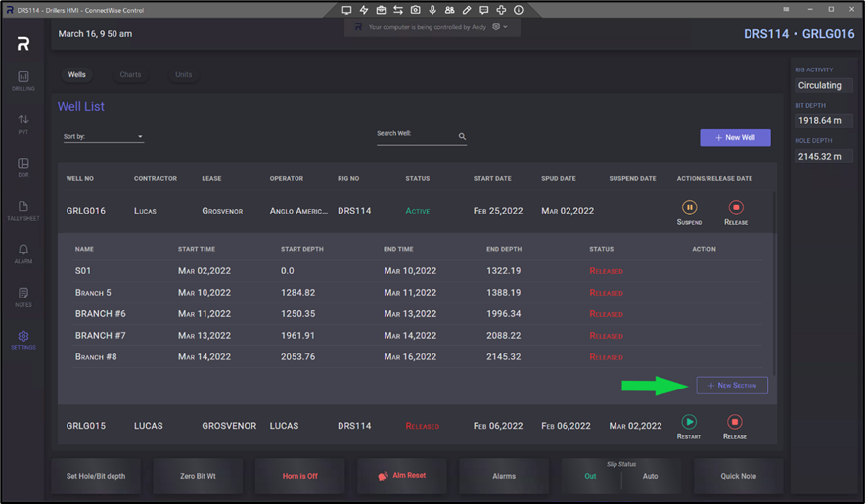The height and width of the screenshot is (504, 865).
Task: Expand the remote control settings chevron
Action: 505,27
